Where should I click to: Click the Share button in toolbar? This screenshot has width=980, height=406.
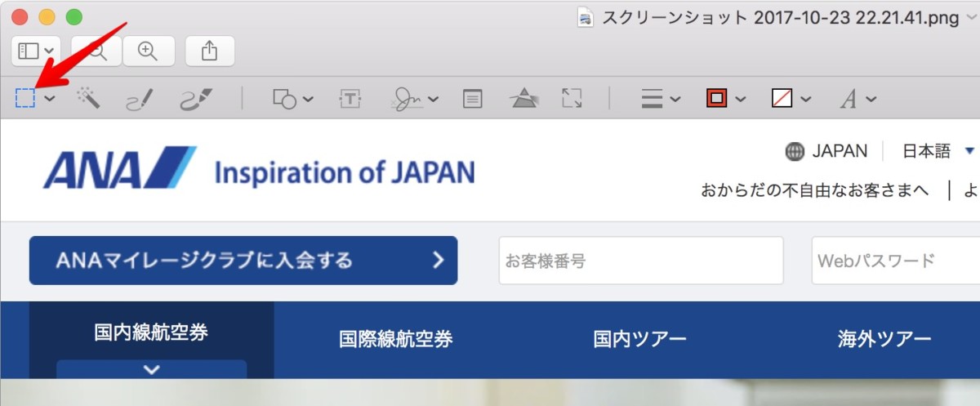[x=210, y=51]
